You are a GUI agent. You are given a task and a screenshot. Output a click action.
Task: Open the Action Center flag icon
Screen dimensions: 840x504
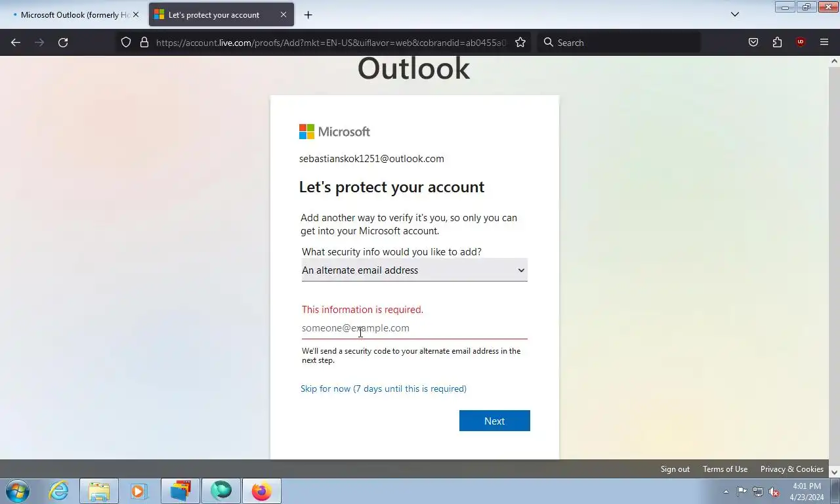point(742,492)
